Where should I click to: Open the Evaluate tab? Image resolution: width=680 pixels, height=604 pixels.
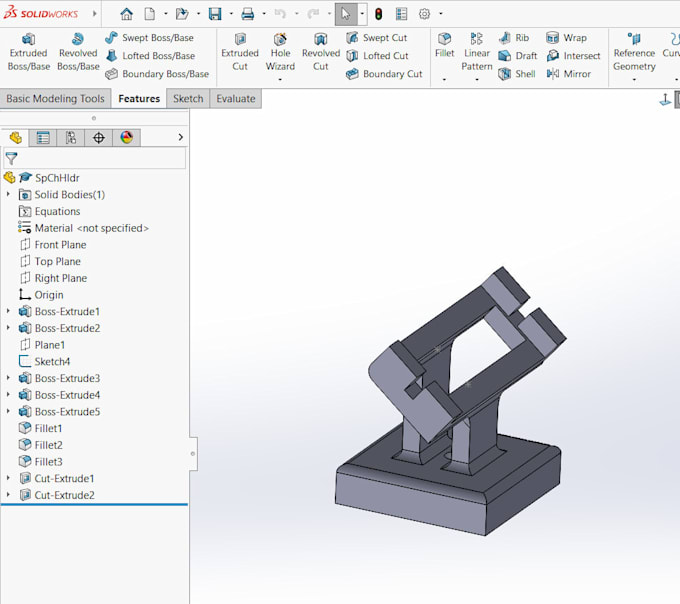coord(236,98)
